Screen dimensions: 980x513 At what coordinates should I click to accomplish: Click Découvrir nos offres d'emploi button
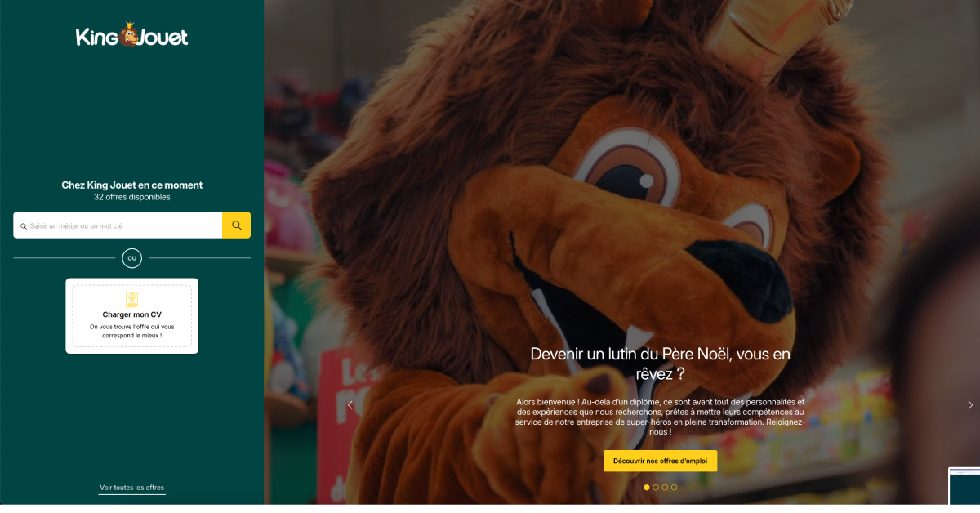[660, 462]
